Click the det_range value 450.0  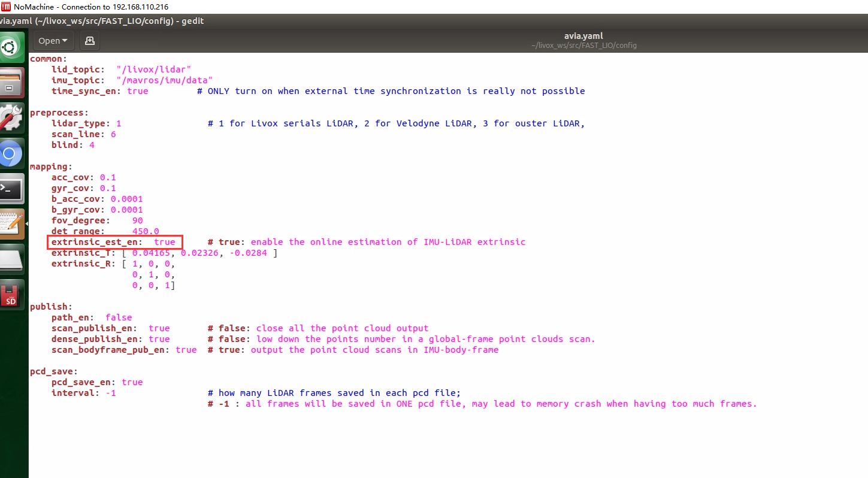click(146, 231)
